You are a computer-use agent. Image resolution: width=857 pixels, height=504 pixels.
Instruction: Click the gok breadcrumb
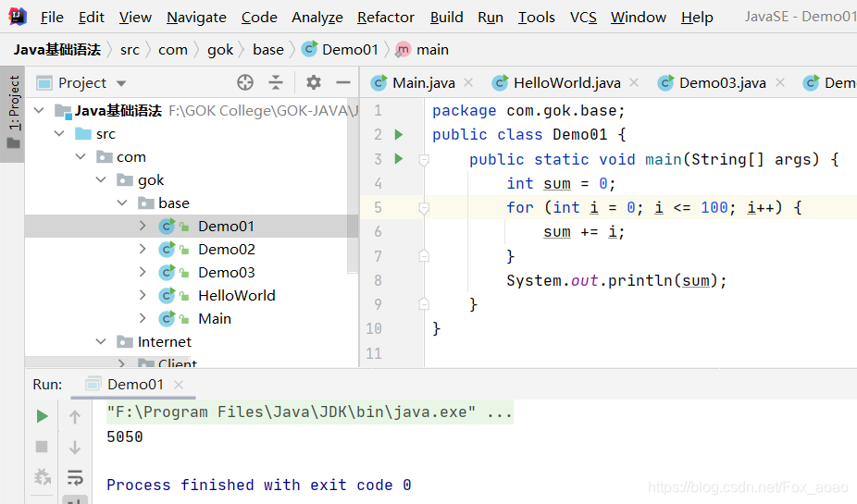pyautogui.click(x=220, y=50)
